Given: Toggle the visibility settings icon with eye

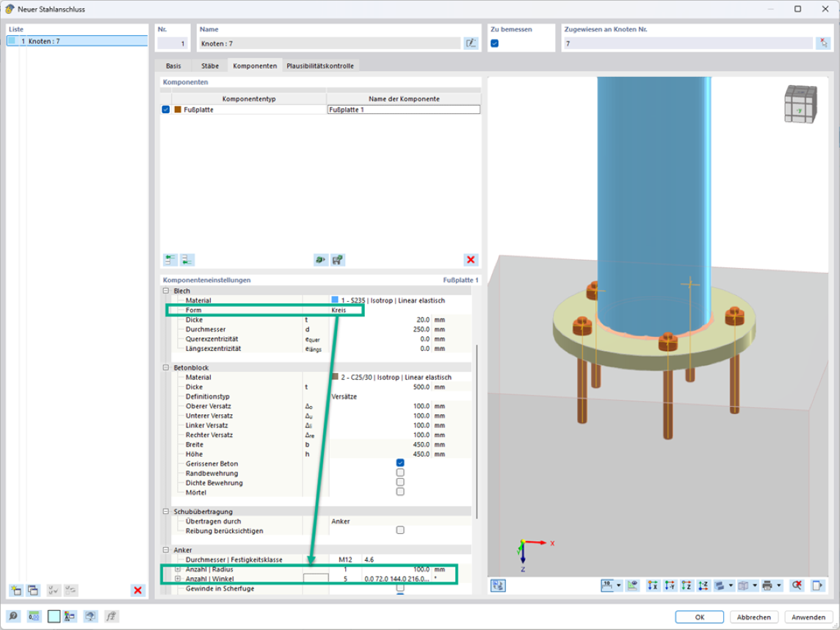Looking at the screenshot, I should tap(633, 585).
